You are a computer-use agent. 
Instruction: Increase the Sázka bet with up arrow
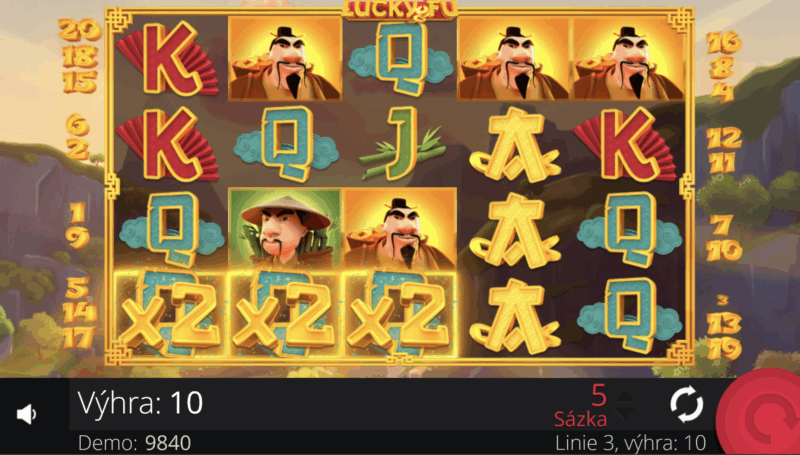coord(623,397)
